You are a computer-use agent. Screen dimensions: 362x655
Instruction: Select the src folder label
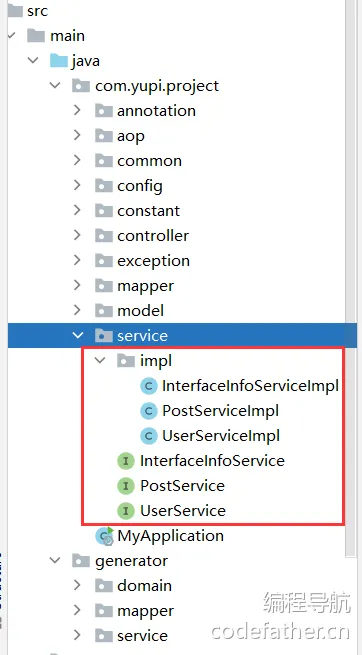[38, 11]
